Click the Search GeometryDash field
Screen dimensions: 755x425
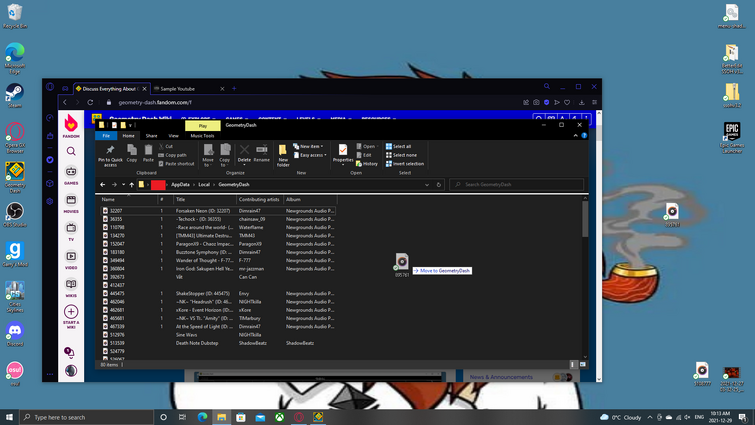[516, 184]
